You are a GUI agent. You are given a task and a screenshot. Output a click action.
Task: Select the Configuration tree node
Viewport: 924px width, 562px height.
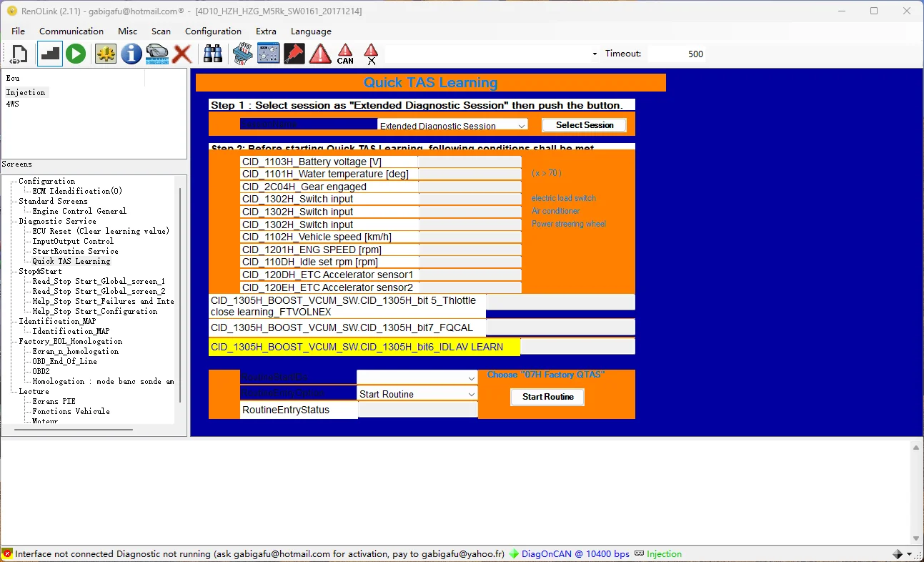click(x=46, y=181)
